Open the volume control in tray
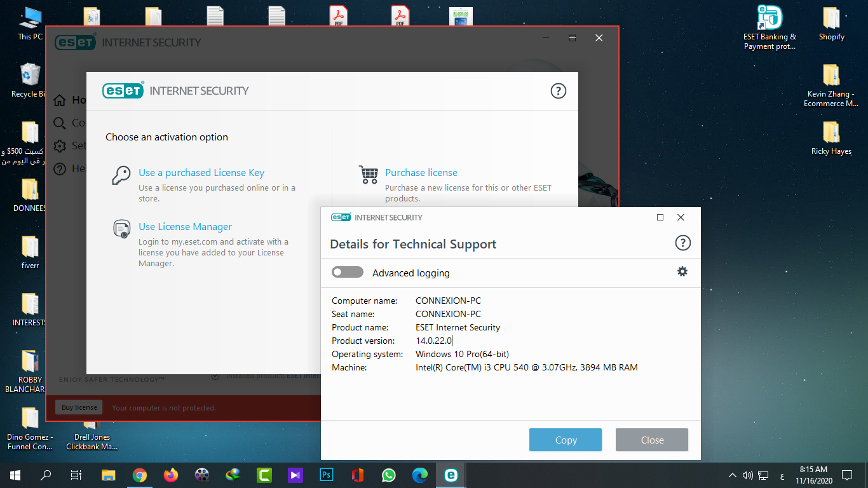Screen dimensions: 868x488 coord(747,475)
